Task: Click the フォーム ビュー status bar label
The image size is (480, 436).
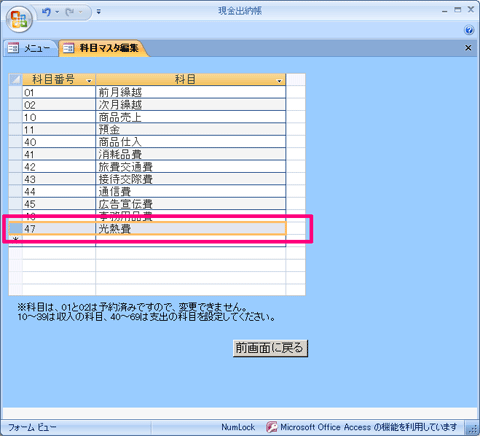Action: pos(32,427)
